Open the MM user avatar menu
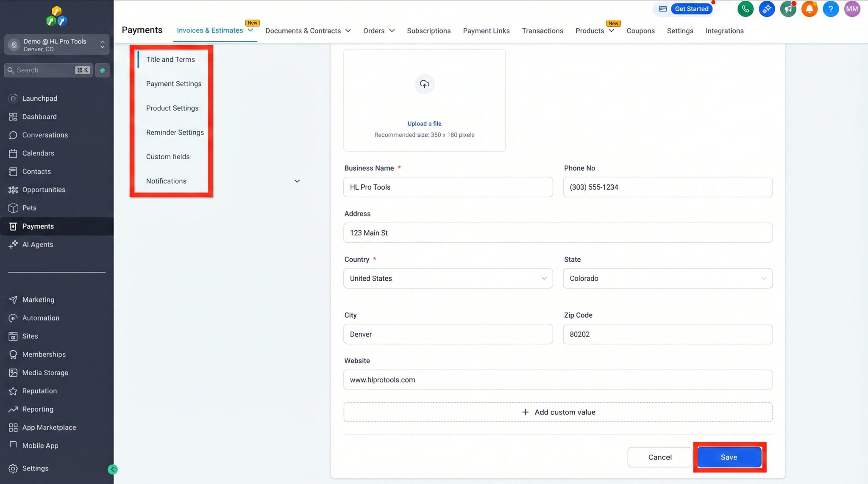This screenshot has width=868, height=484. coord(852,9)
